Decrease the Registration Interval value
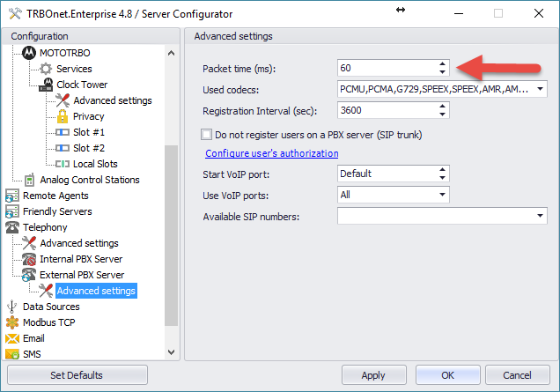This screenshot has height=392, width=560. [442, 115]
